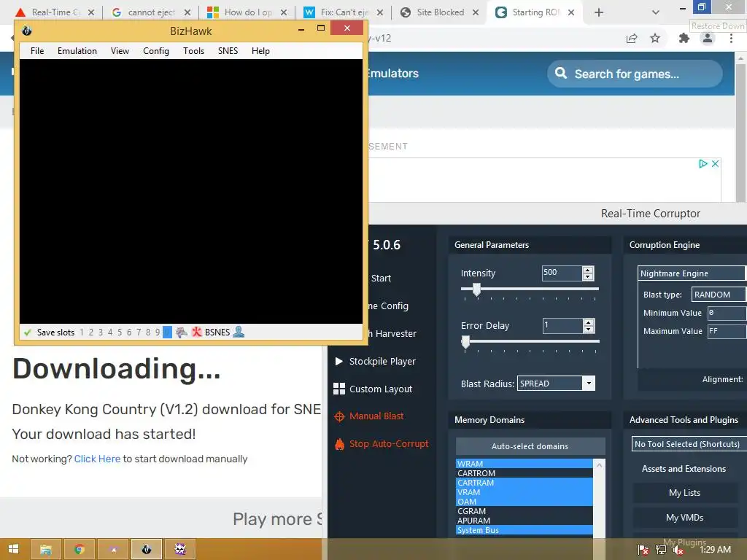Decrease Error Delay with the down arrow
The width and height of the screenshot is (747, 560).
pyautogui.click(x=589, y=329)
